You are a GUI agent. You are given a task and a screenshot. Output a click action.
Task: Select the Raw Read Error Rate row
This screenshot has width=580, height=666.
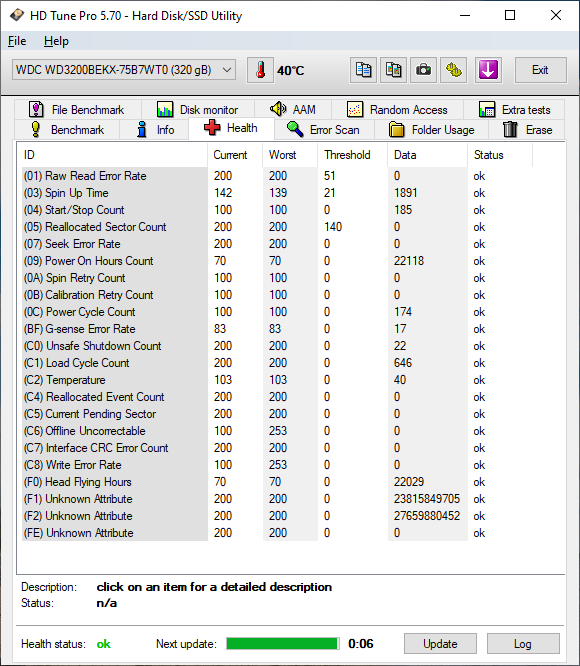[277, 176]
